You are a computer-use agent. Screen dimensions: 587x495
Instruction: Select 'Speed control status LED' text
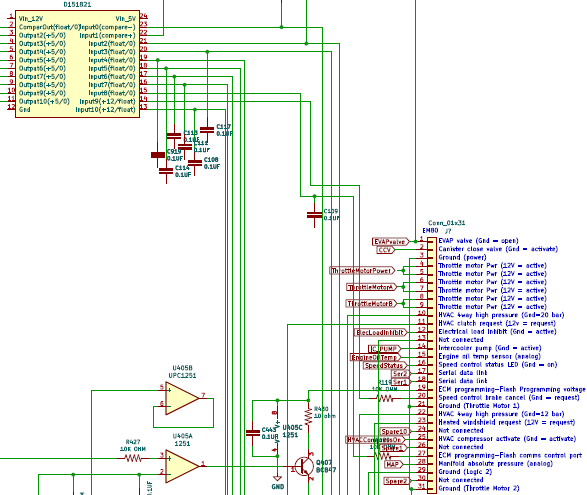click(478, 364)
